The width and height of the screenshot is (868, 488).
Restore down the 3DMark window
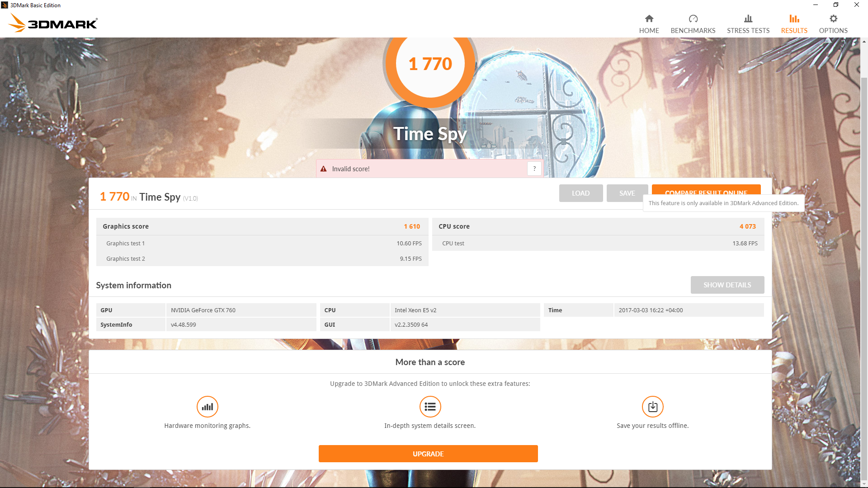coord(836,5)
